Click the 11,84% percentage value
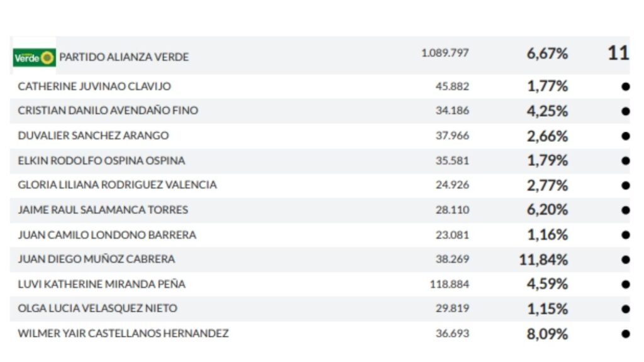This screenshot has height=362, width=644. tap(543, 260)
